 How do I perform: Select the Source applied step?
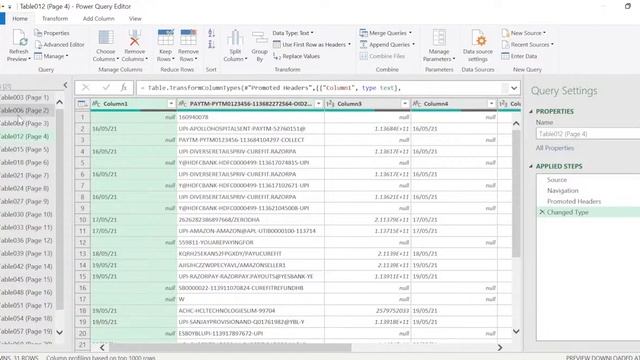tap(557, 180)
